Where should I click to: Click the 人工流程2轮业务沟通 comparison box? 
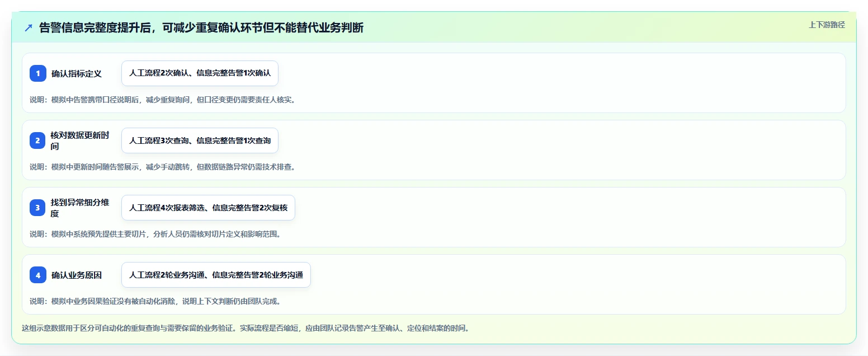tap(216, 275)
